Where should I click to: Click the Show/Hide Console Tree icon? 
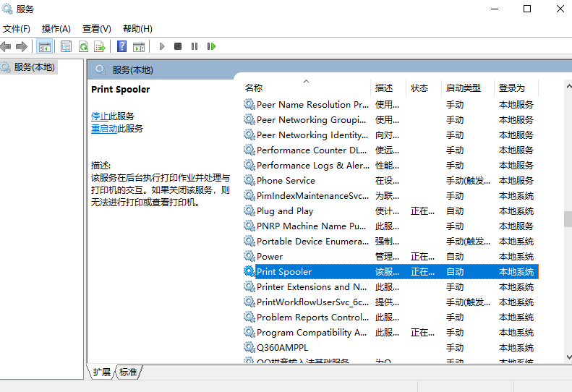click(45, 46)
